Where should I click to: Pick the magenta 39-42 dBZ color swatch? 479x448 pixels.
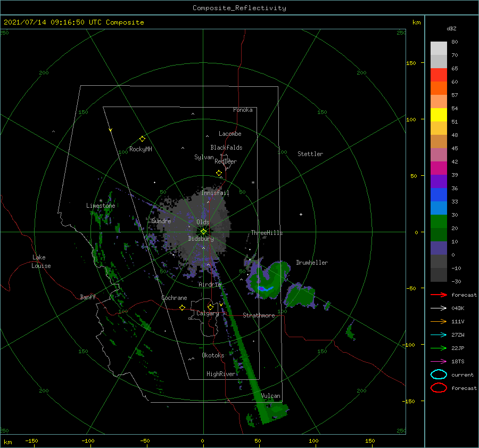pyautogui.click(x=439, y=168)
